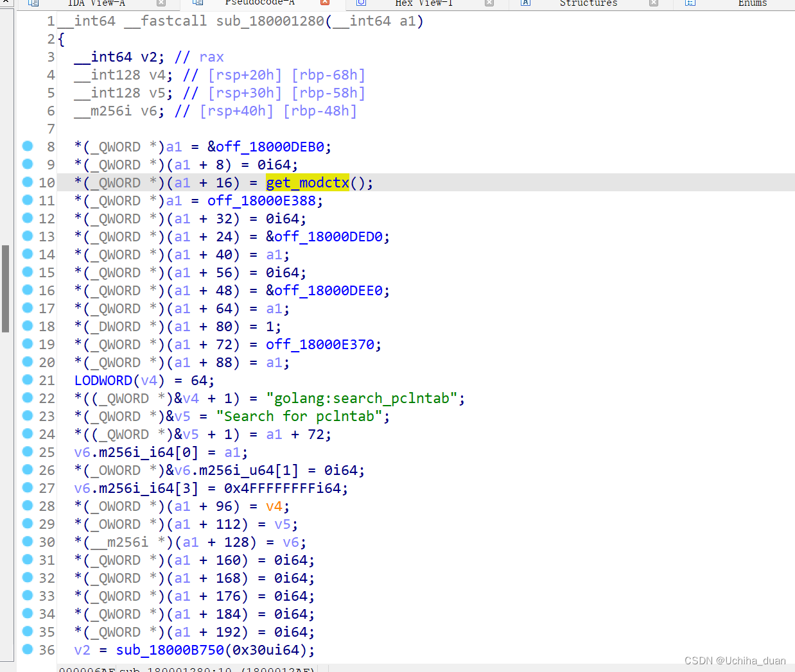Jump to the get_modctx function
Viewport: 795px width, 672px height.
click(307, 182)
